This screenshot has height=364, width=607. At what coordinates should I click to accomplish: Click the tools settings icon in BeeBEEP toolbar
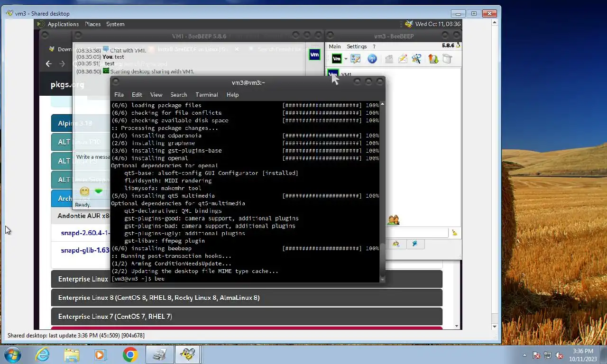click(416, 59)
